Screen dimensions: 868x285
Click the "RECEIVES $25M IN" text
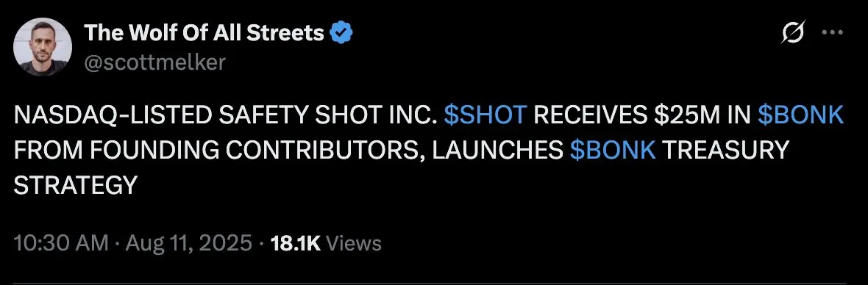click(x=641, y=115)
